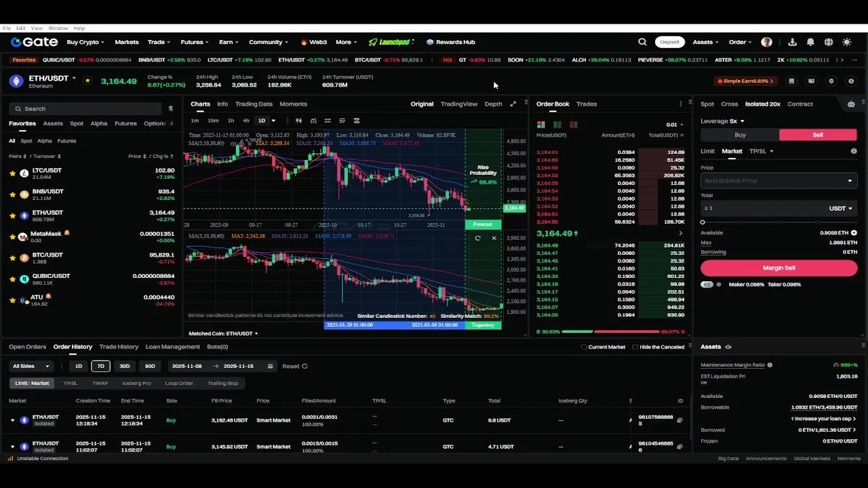The height and width of the screenshot is (488, 868).
Task: Open the Best Bid/Ask Price dropdown
Action: click(778, 181)
